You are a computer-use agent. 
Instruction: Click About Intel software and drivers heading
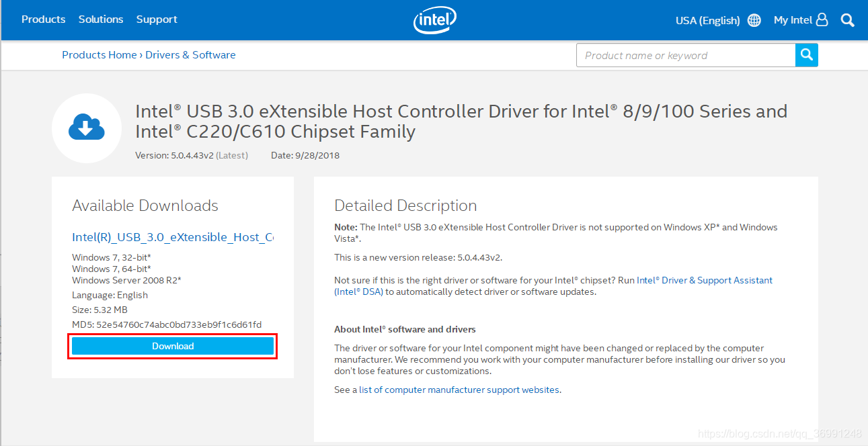(x=405, y=329)
